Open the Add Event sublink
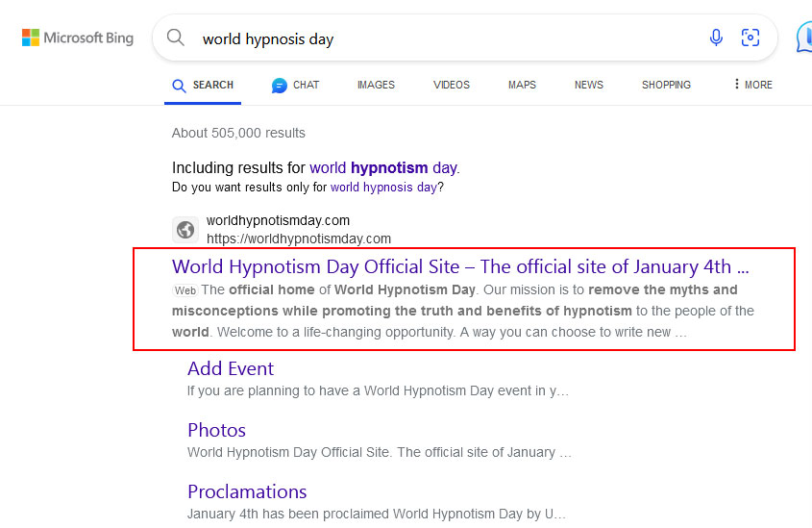Viewport: 812px width, 528px height. (231, 368)
